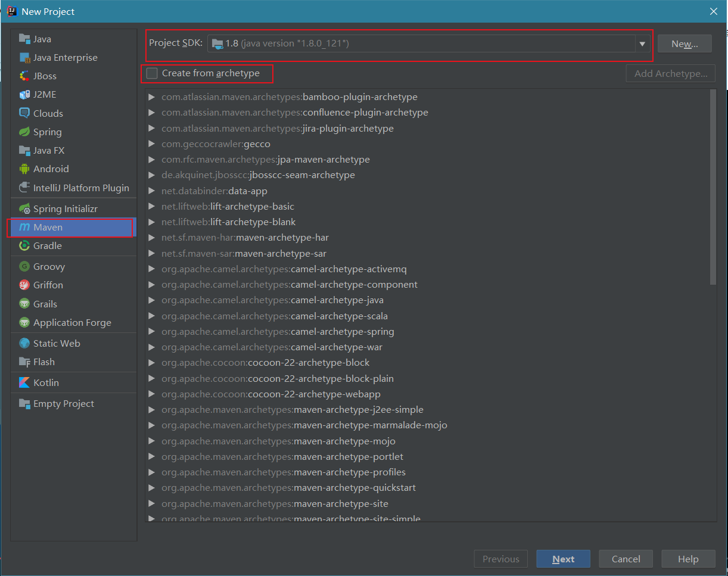Viewport: 728px width, 576px height.
Task: Expand net.databinder:data-app node
Action: 151,191
